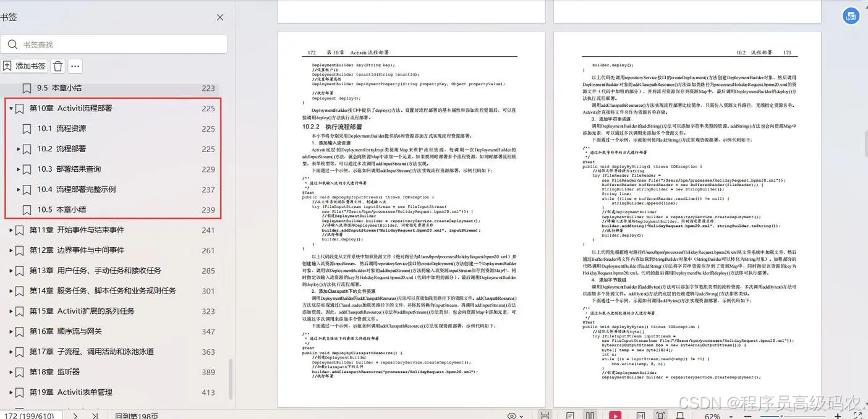Jump to bookmark 10.5 本章小结
This screenshot has width=868, height=419.
pos(62,209)
